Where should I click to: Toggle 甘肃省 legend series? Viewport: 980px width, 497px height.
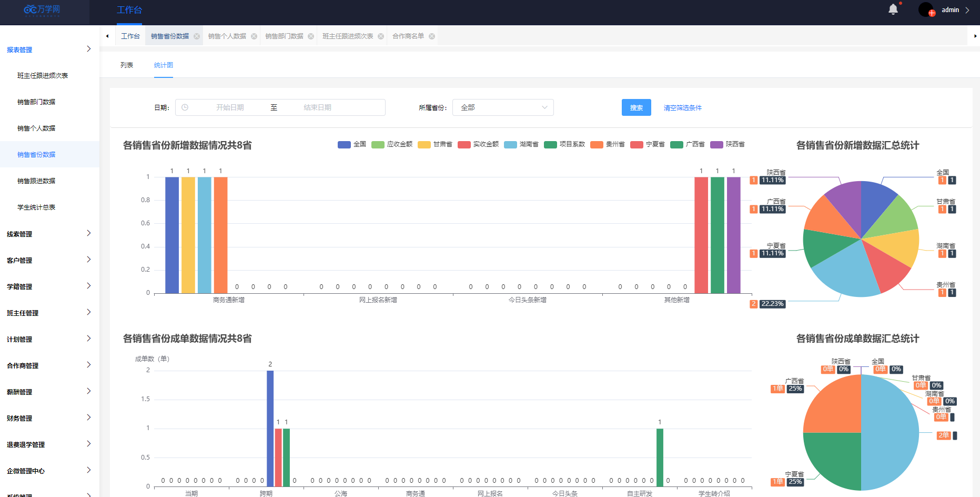[x=435, y=144]
